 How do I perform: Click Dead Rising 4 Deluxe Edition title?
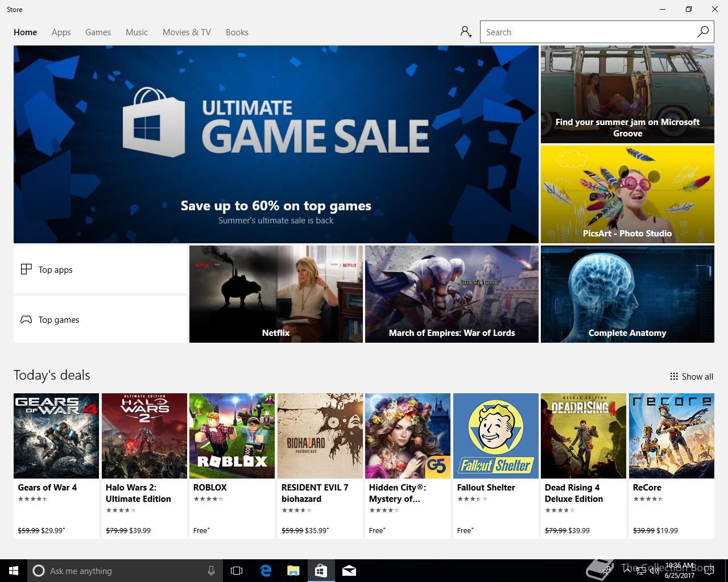574,493
